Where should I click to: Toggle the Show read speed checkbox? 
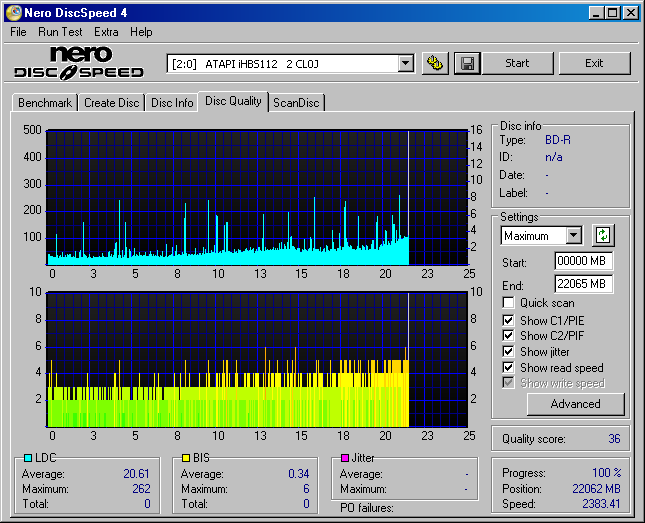click(508, 367)
